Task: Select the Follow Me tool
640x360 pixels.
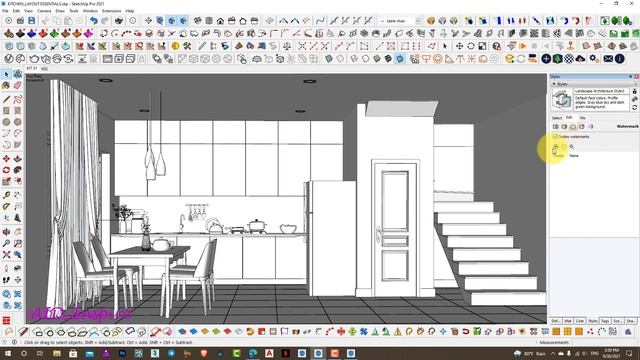Action: click(x=18, y=170)
